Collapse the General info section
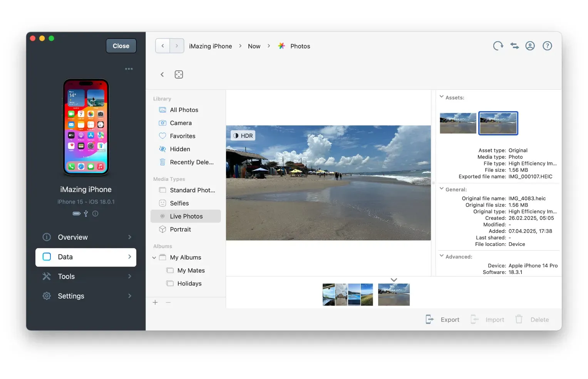This screenshot has height=379, width=588. click(x=442, y=189)
